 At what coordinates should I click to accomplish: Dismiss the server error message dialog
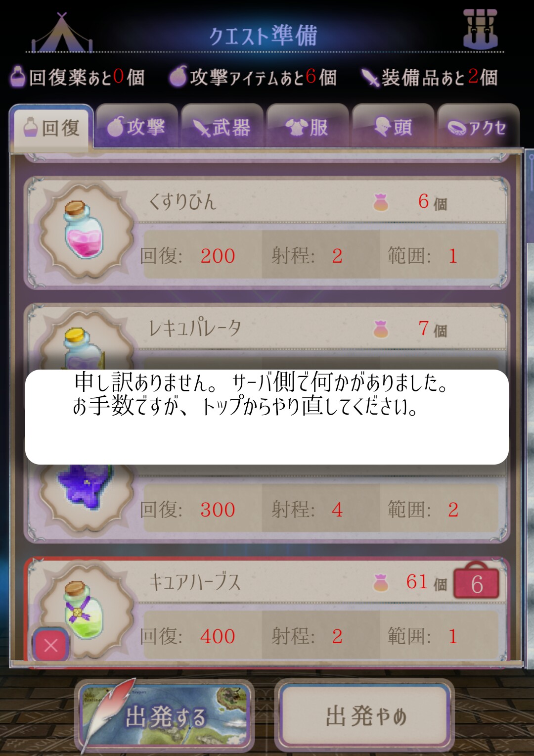pyautogui.click(x=267, y=417)
